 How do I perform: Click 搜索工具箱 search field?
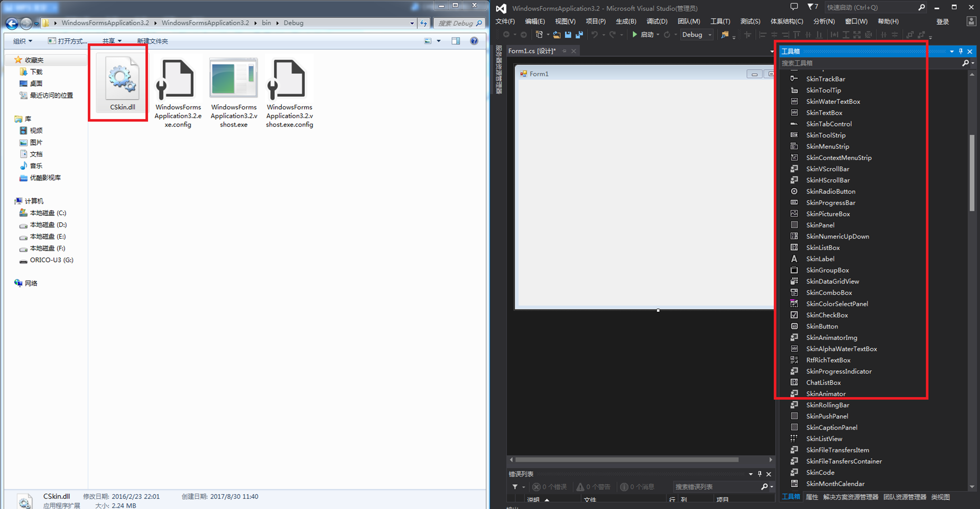870,63
